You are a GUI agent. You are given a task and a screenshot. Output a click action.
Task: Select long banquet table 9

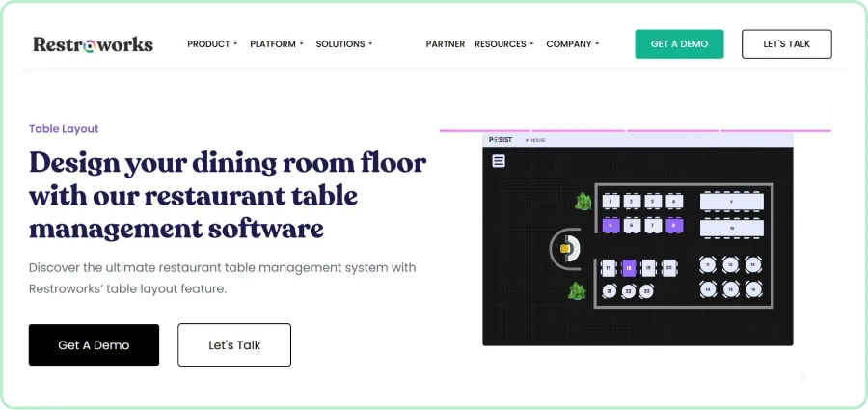click(x=731, y=201)
